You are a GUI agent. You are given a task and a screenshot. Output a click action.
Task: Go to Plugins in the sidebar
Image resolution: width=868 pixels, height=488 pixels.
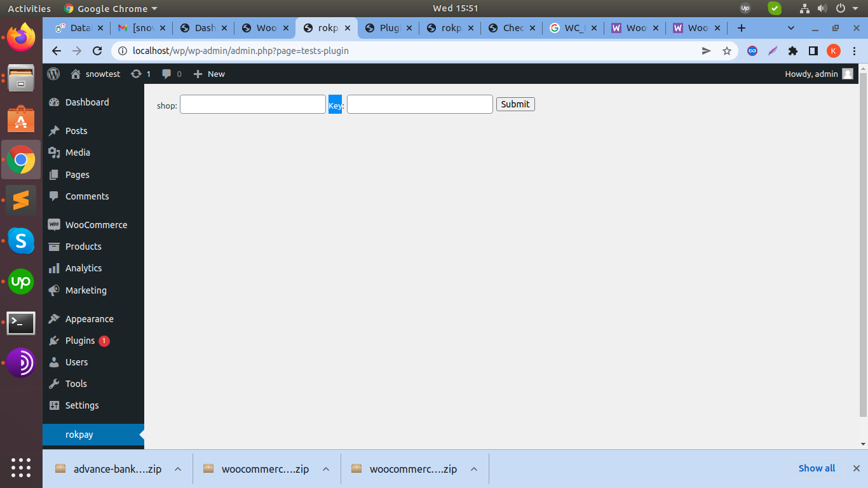[x=80, y=341]
